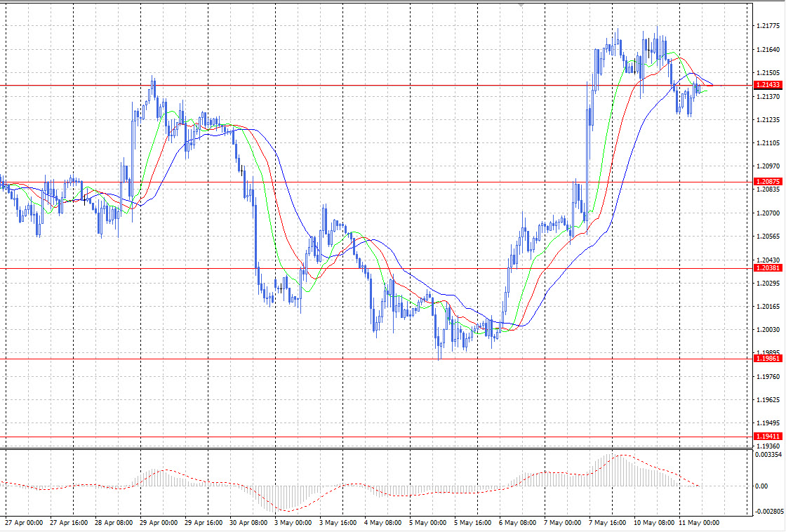Click the 7 May 16:00 time label

tap(608, 522)
